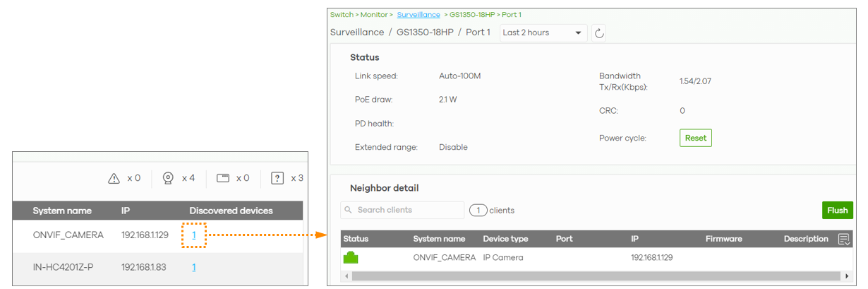Open the column settings icon in table header
The width and height of the screenshot is (868, 289).
(843, 240)
